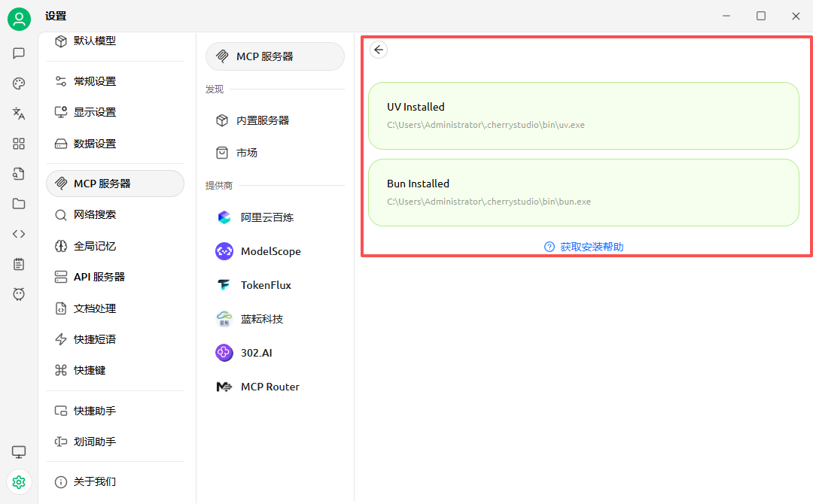Select the MCP Router provider
The width and height of the screenshot is (813, 504).
(x=269, y=387)
